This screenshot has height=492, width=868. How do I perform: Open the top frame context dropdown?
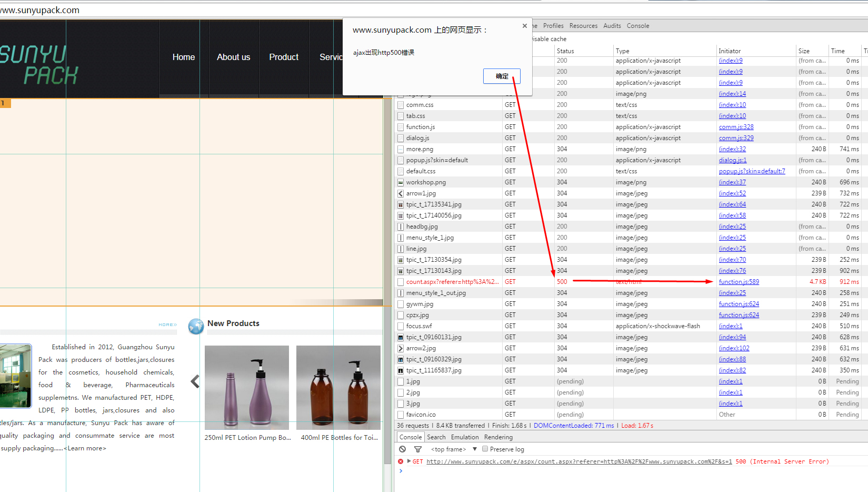[474, 449]
